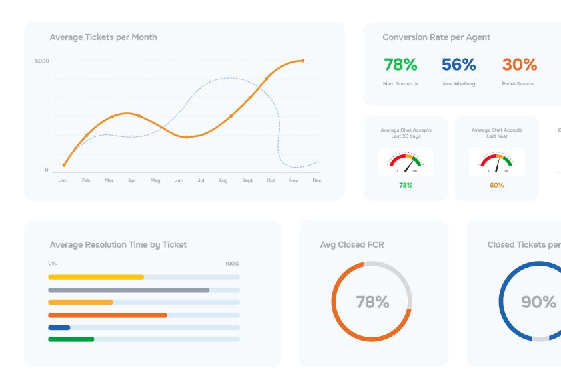Select the short light-orange resolution bar
The width and height of the screenshot is (561, 392).
[81, 302]
